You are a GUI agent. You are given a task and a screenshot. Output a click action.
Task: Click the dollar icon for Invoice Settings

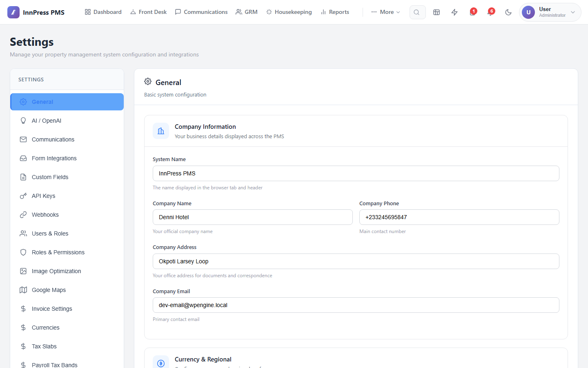point(23,309)
